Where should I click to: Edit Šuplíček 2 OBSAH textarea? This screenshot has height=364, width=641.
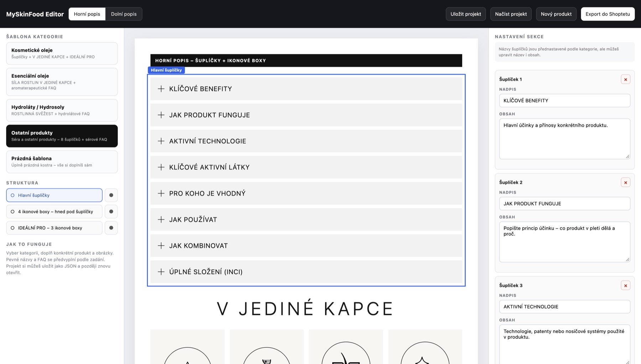point(564,242)
